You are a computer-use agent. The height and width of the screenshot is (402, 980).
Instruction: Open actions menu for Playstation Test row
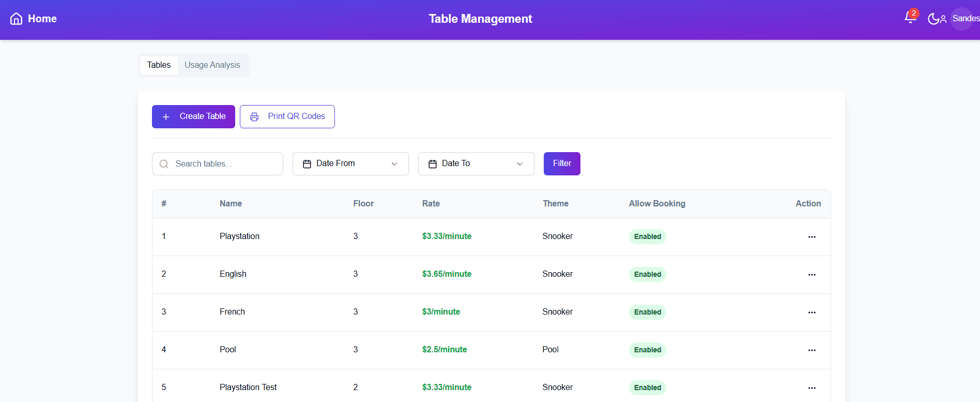pos(812,388)
